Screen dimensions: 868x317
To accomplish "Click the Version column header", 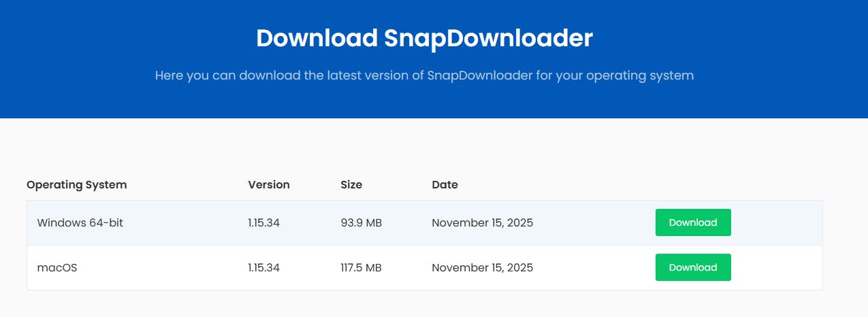I will (269, 184).
